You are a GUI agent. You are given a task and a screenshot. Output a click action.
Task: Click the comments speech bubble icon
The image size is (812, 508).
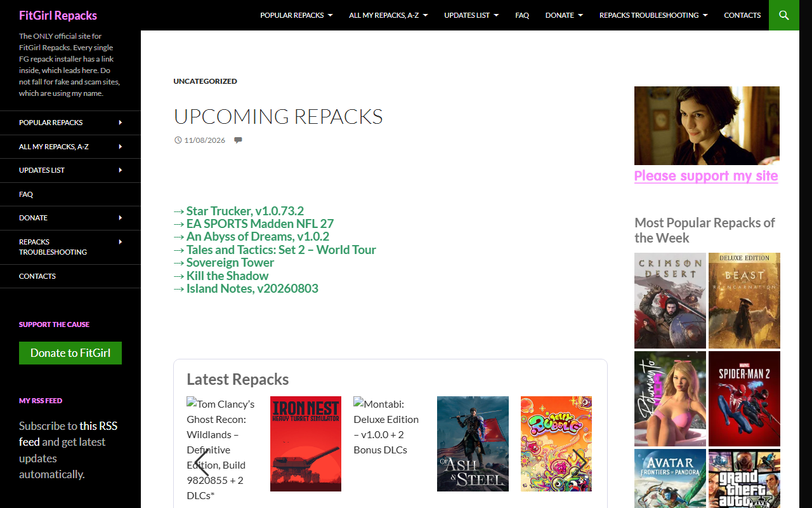(x=238, y=140)
